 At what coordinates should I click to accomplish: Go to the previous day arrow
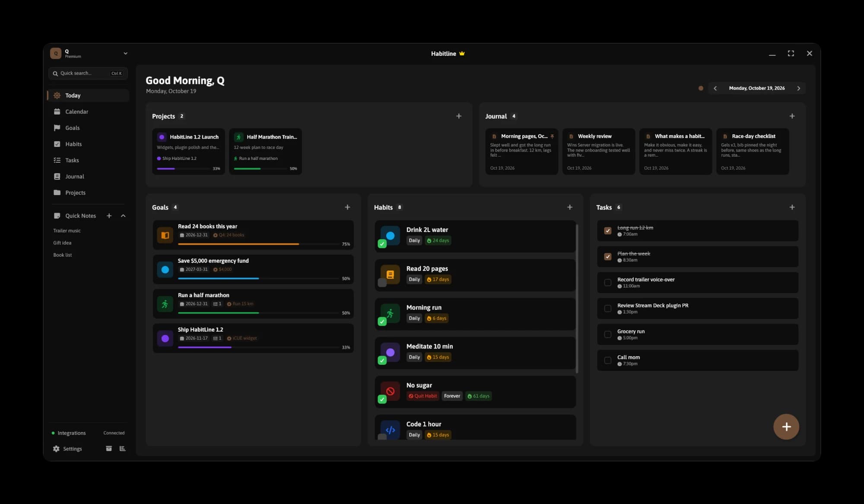pos(715,88)
